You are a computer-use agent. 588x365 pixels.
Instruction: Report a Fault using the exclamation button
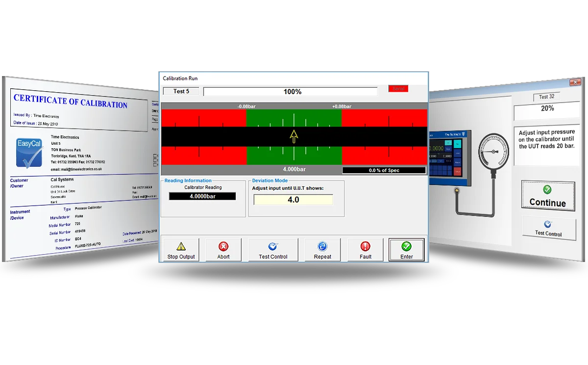[366, 250]
